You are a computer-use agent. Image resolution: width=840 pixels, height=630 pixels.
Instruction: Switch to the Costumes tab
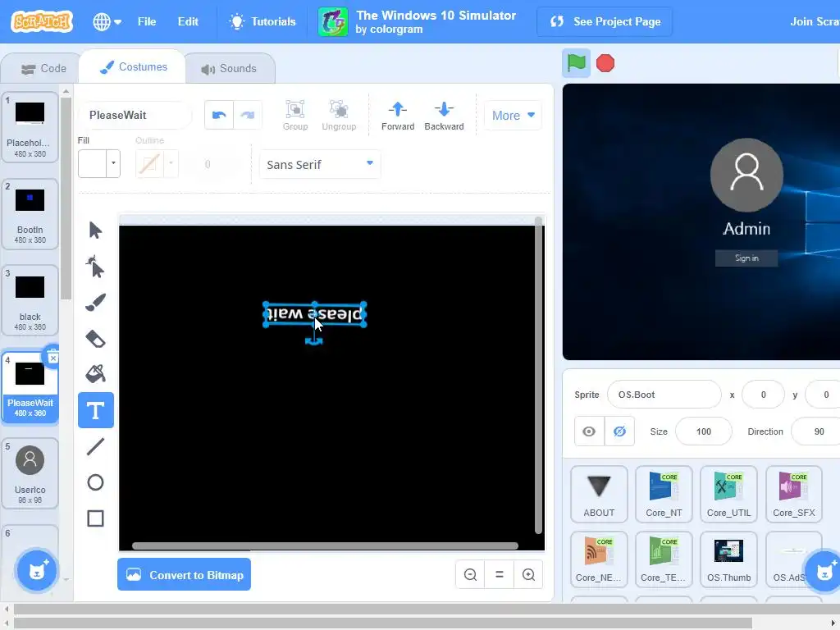tap(133, 67)
